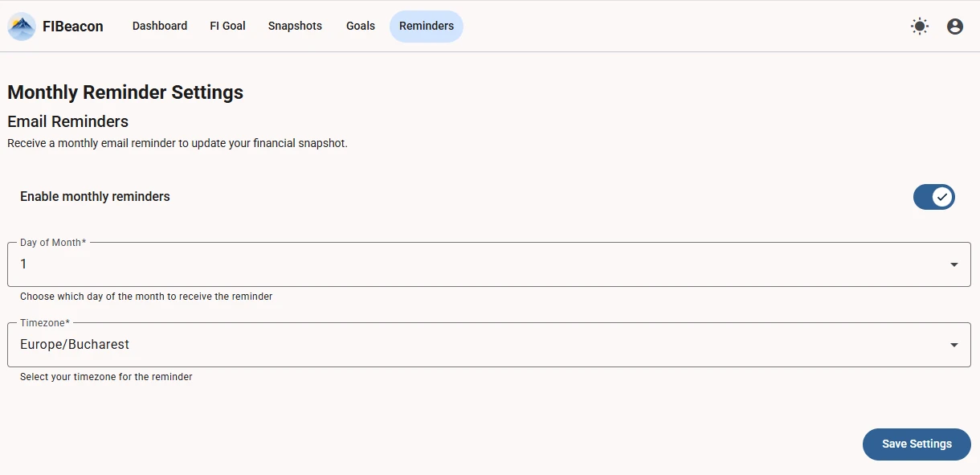This screenshot has width=980, height=475.
Task: Click the Day of Month chevron icon
Action: tap(953, 264)
